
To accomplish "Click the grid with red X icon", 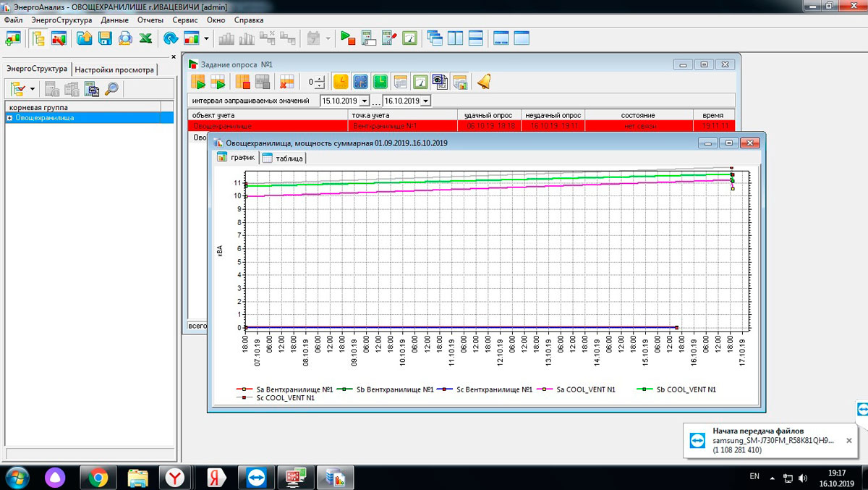I will point(287,82).
